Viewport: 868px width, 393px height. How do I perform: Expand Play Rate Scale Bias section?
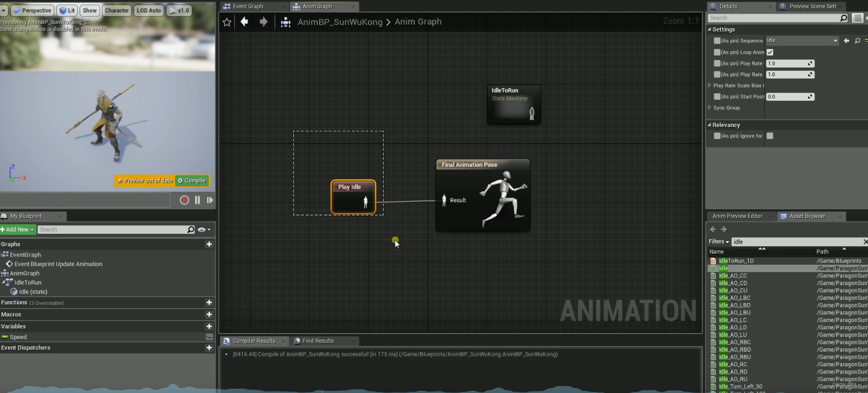point(709,86)
